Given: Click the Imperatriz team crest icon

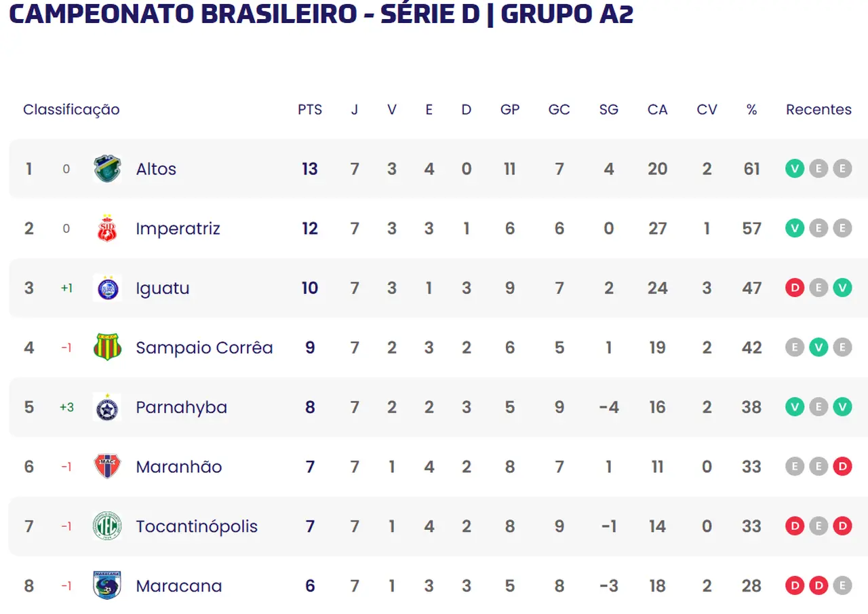Looking at the screenshot, I should (x=107, y=229).
